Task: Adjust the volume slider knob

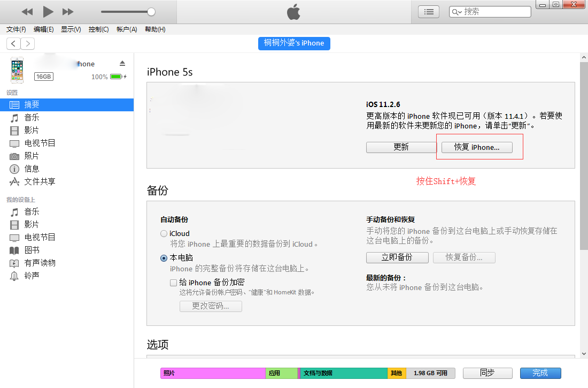Action: (151, 12)
